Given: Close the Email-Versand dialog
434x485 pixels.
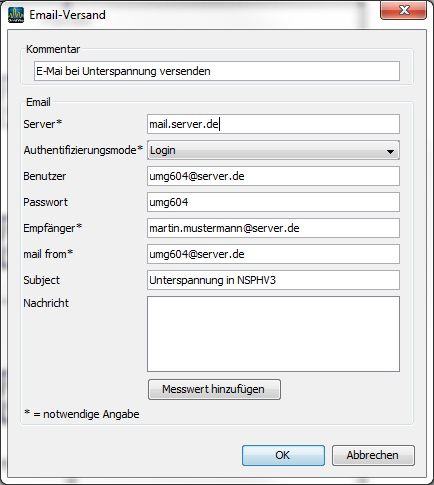Looking at the screenshot, I should (x=403, y=10).
